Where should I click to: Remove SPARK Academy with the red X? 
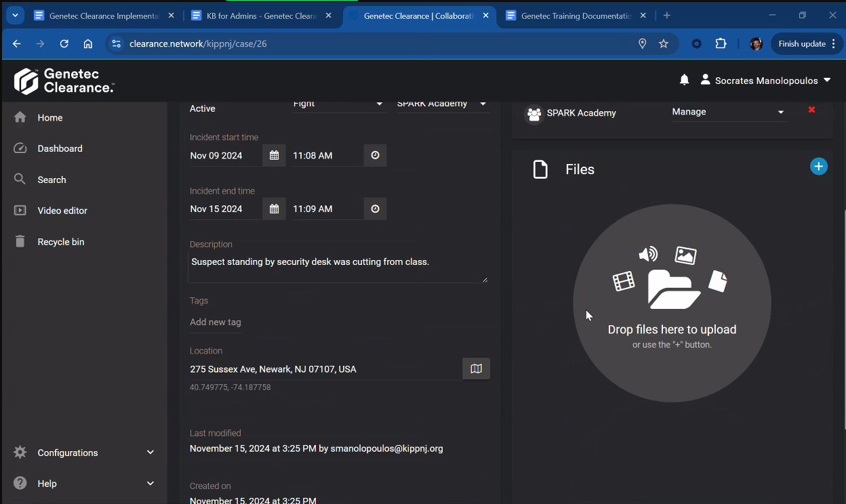pyautogui.click(x=811, y=110)
